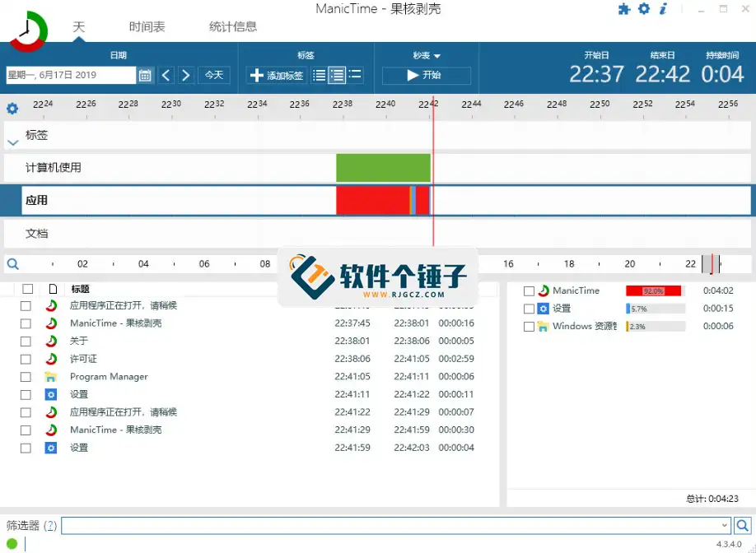Open the plugins puzzle icon
This screenshot has width=756, height=553.
pos(624,9)
